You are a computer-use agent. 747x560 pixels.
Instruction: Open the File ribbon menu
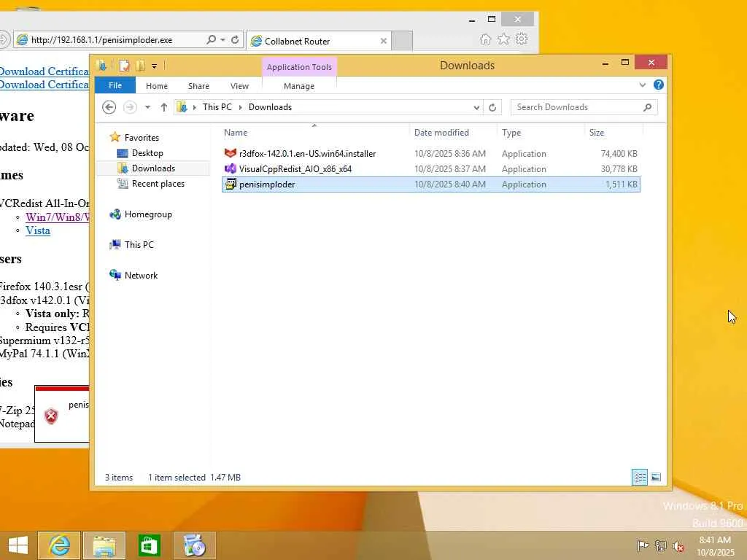tap(115, 85)
